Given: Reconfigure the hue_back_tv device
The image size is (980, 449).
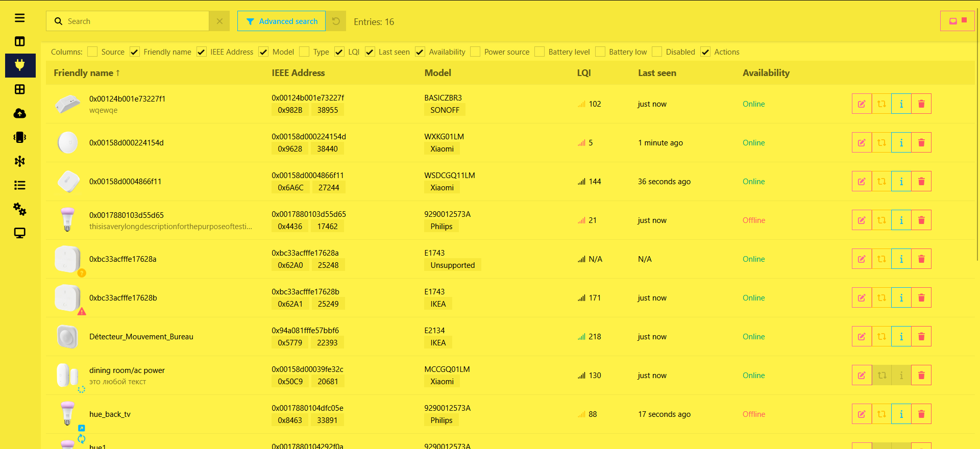Looking at the screenshot, I should 881,414.
